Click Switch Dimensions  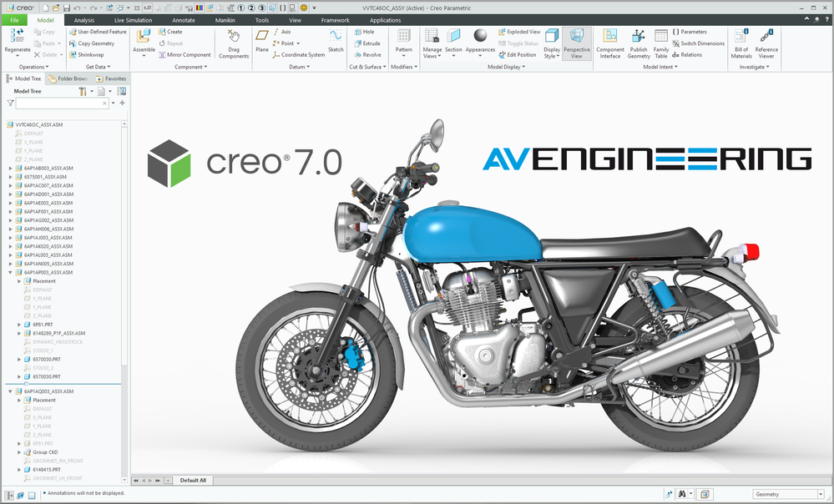click(698, 43)
